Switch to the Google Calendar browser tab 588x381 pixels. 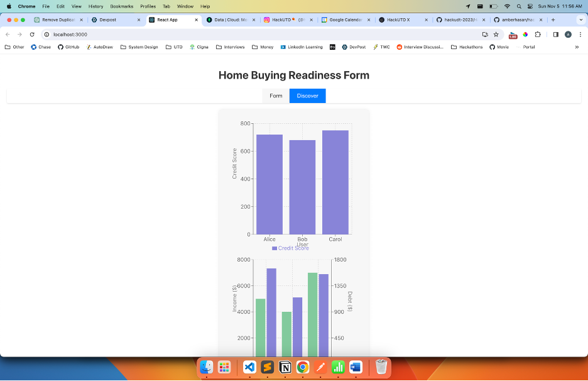(346, 20)
